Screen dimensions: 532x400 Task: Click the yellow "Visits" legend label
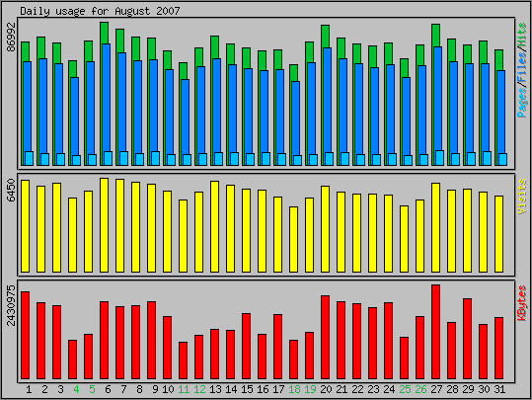pos(522,197)
